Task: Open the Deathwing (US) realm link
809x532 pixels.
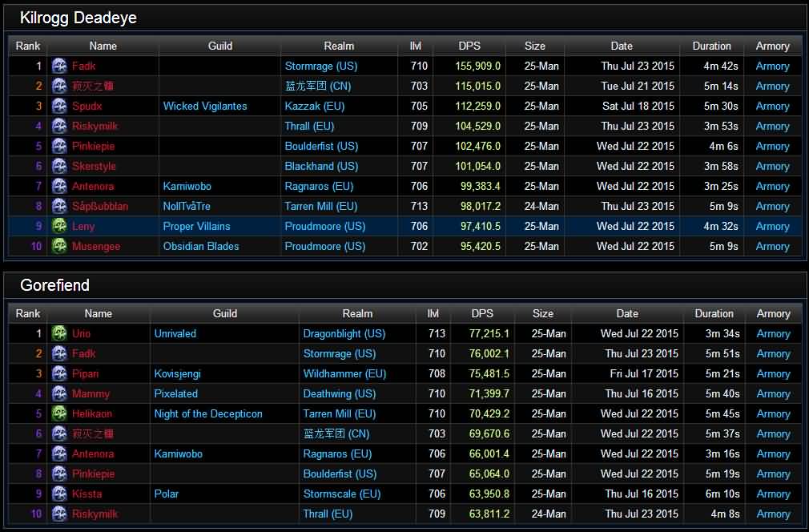Action: pos(339,393)
